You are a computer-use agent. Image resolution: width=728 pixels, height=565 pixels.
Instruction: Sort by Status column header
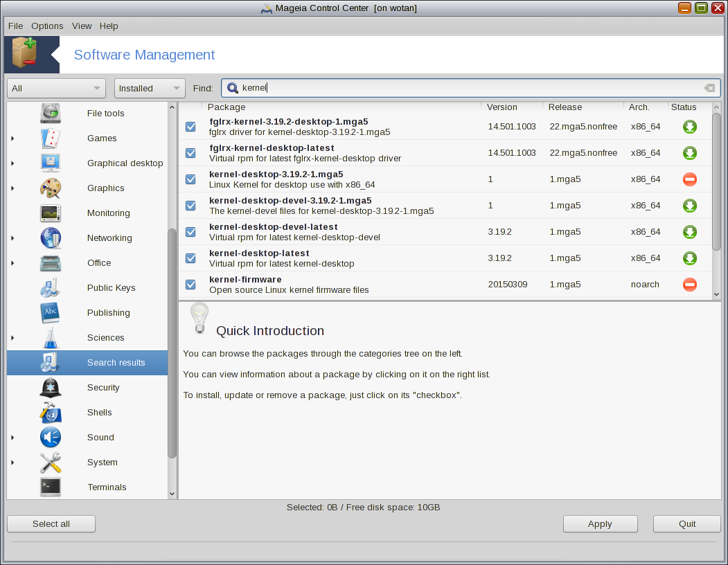pos(689,107)
